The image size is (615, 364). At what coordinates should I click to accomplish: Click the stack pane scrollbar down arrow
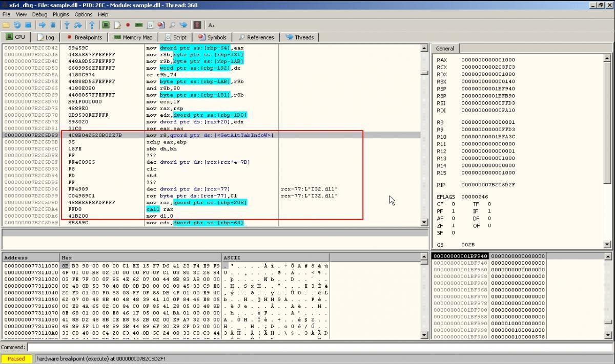(x=607, y=335)
